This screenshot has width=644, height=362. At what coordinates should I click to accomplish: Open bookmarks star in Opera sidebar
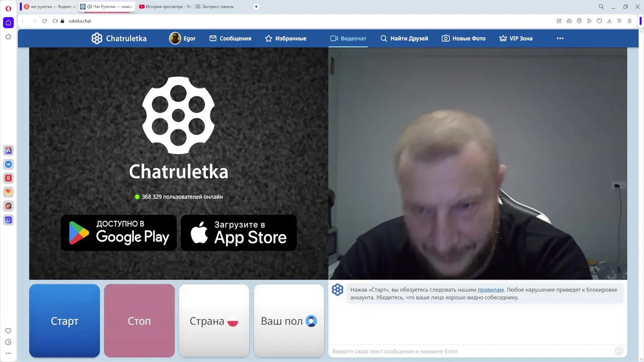(x=8, y=37)
